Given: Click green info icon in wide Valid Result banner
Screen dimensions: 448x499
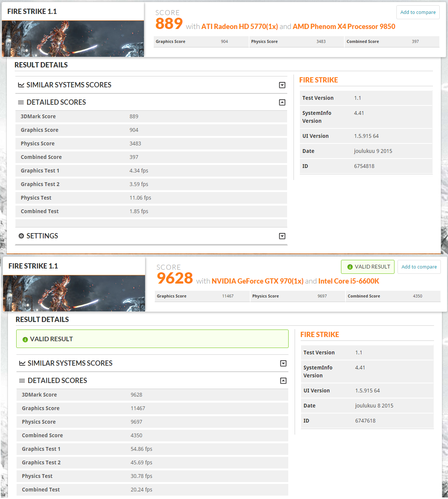Looking at the screenshot, I should pos(25,339).
